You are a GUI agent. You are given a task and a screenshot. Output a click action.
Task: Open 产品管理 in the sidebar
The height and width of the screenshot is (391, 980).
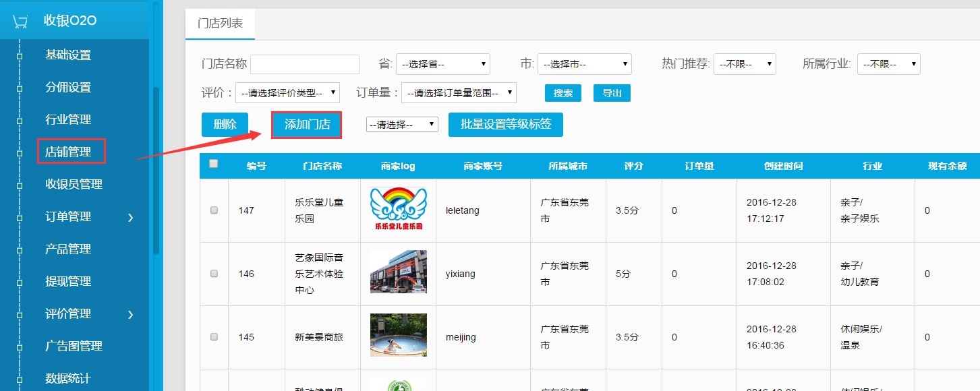pyautogui.click(x=68, y=249)
